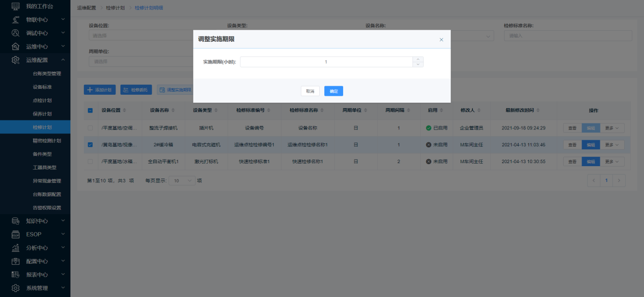Expand the 报表中心 menu chevron
This screenshot has width=644, height=297.
63,274
